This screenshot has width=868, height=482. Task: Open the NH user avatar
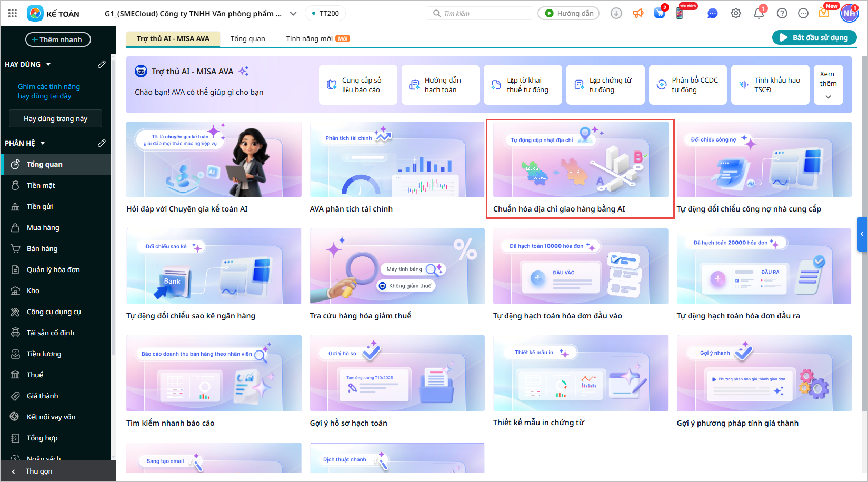tap(849, 13)
